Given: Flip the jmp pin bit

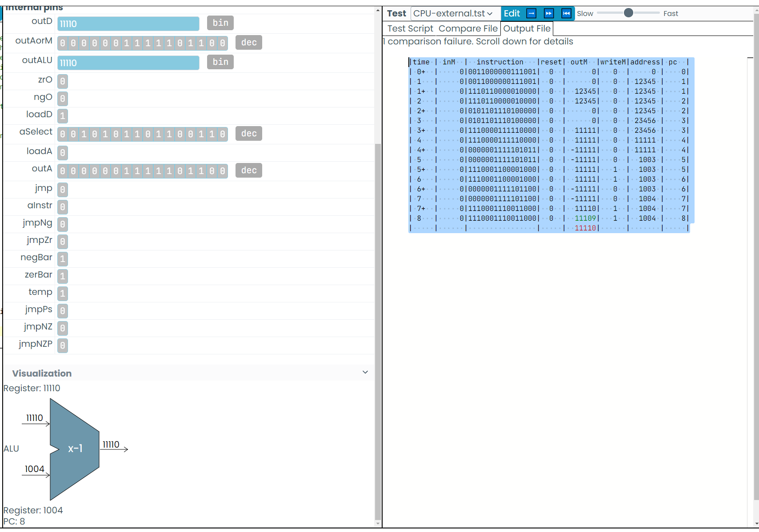Looking at the screenshot, I should (x=63, y=190).
